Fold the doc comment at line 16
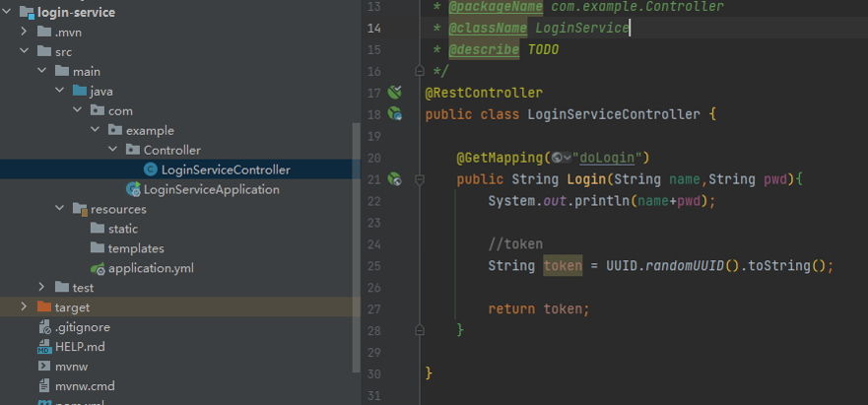 (x=420, y=71)
